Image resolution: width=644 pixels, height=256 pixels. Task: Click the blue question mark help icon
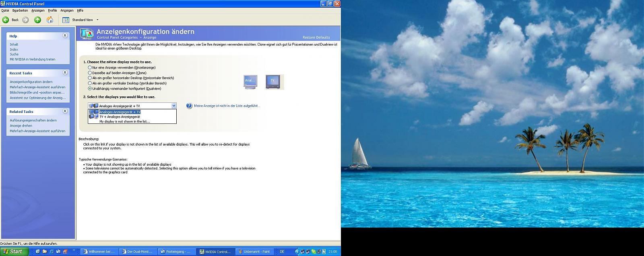189,106
